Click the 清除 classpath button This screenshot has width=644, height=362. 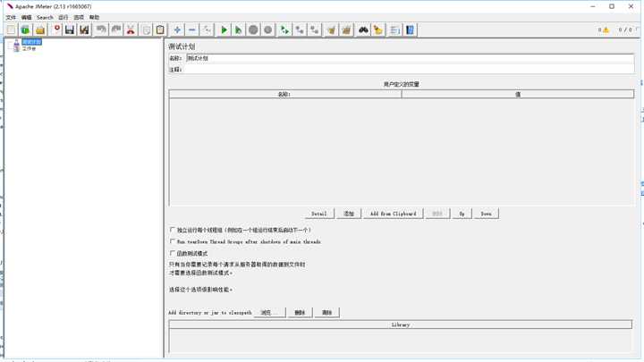coord(327,313)
